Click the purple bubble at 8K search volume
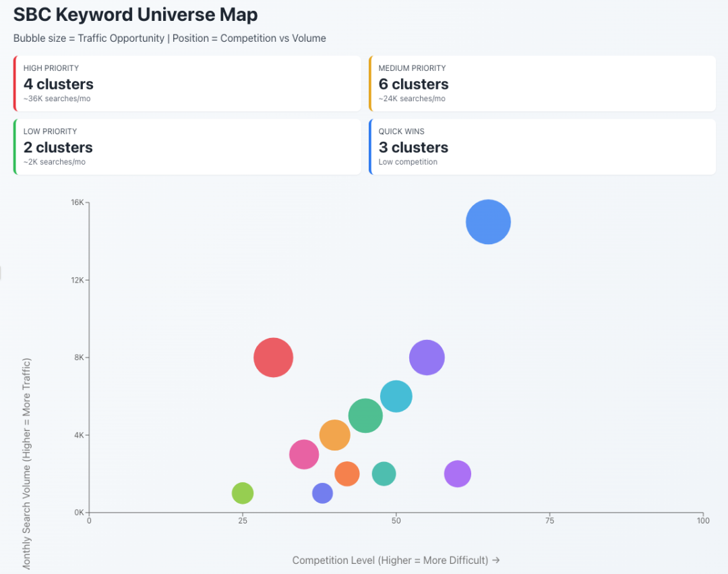 tap(427, 357)
